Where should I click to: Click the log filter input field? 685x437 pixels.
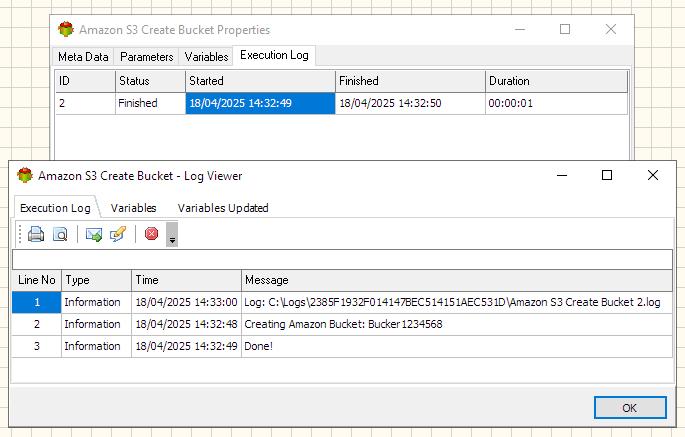click(x=342, y=260)
